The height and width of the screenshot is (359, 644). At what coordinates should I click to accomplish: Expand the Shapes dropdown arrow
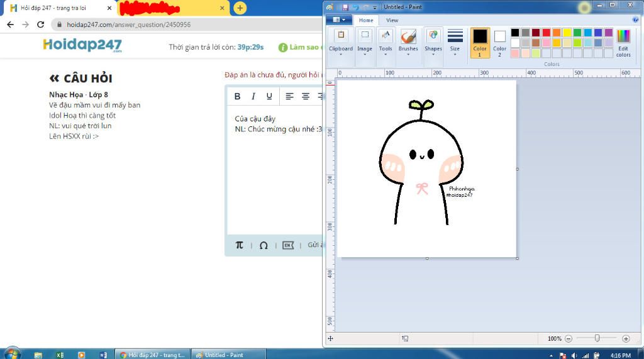(433, 54)
